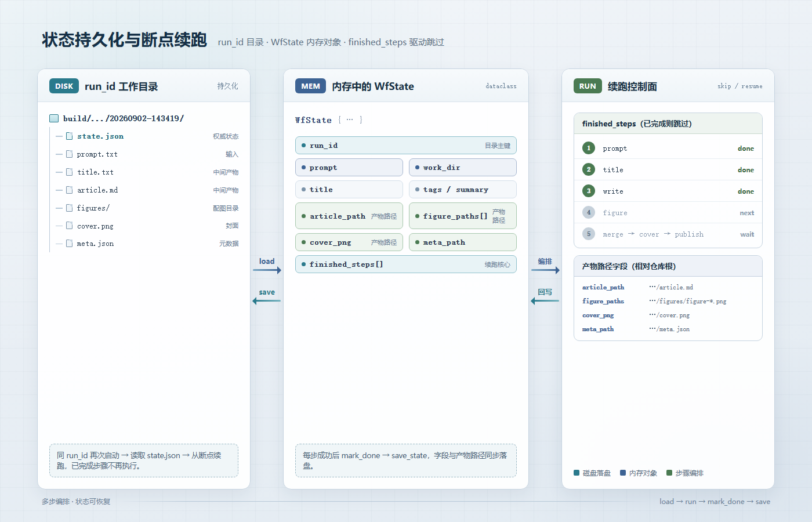
Task: Click the 内存对象 legend color square
Action: tap(623, 473)
